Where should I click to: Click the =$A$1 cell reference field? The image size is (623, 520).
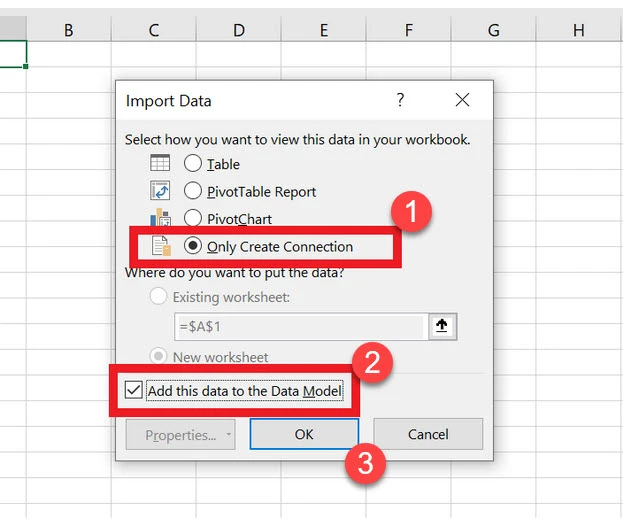pos(301,327)
